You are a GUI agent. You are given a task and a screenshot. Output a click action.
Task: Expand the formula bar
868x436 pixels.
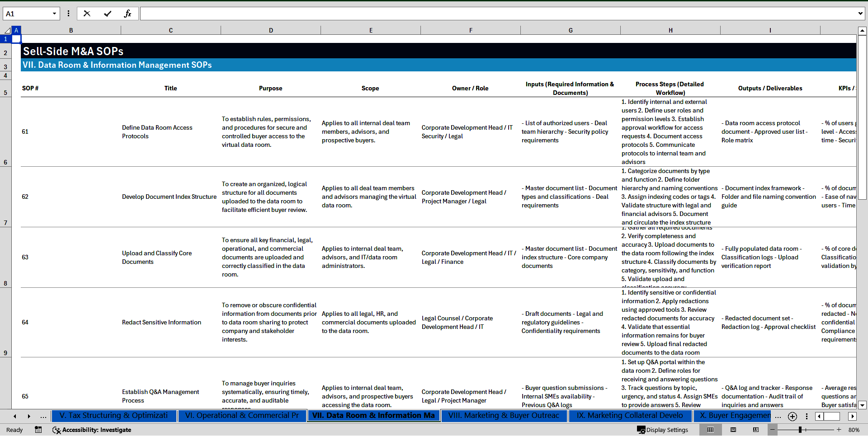click(860, 14)
